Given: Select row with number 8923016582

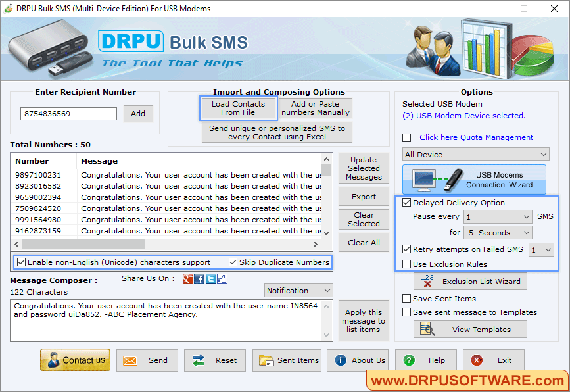Looking at the screenshot, I should pyautogui.click(x=168, y=186).
